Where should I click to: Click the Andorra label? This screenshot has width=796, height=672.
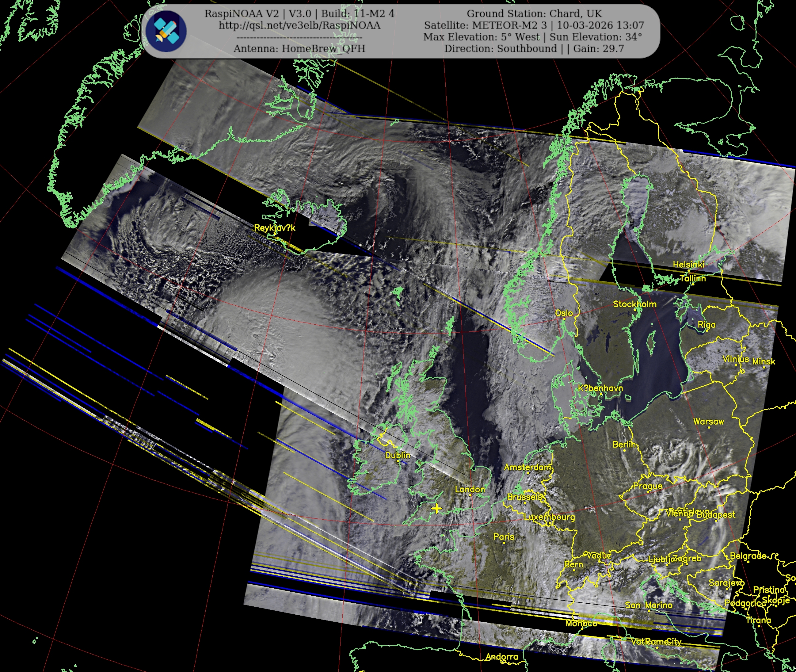501,656
